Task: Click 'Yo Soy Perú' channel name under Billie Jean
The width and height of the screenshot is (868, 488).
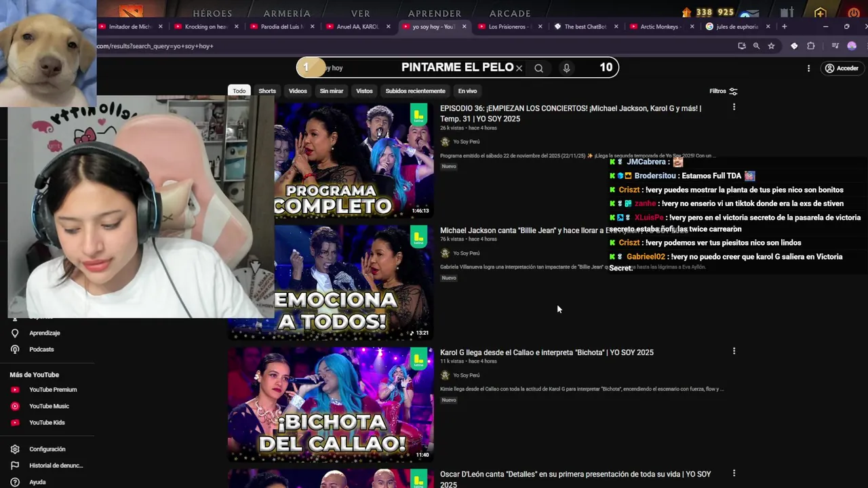Action: click(x=466, y=253)
